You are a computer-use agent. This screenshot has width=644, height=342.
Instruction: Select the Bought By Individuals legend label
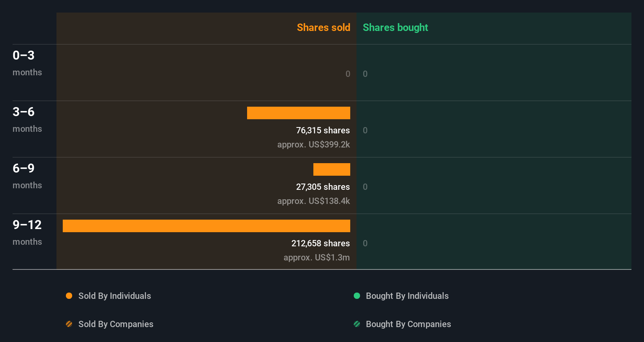pyautogui.click(x=407, y=296)
